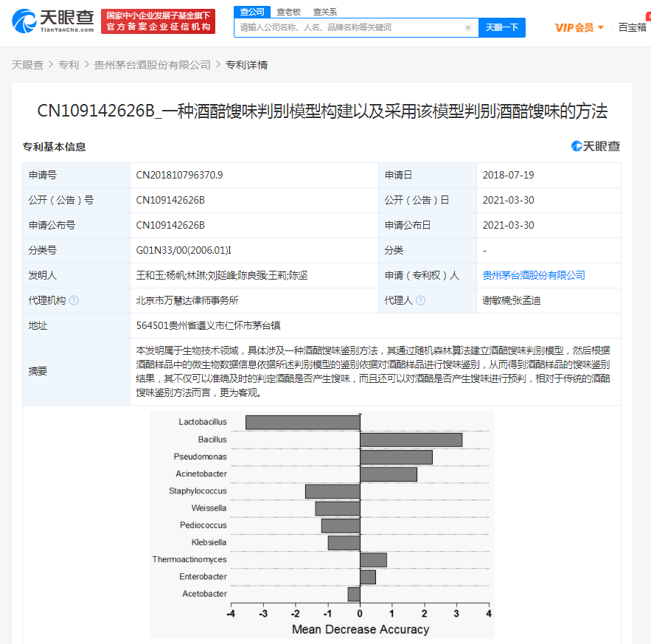
Task: Select application number CN201810796370.9
Action: pos(179,176)
